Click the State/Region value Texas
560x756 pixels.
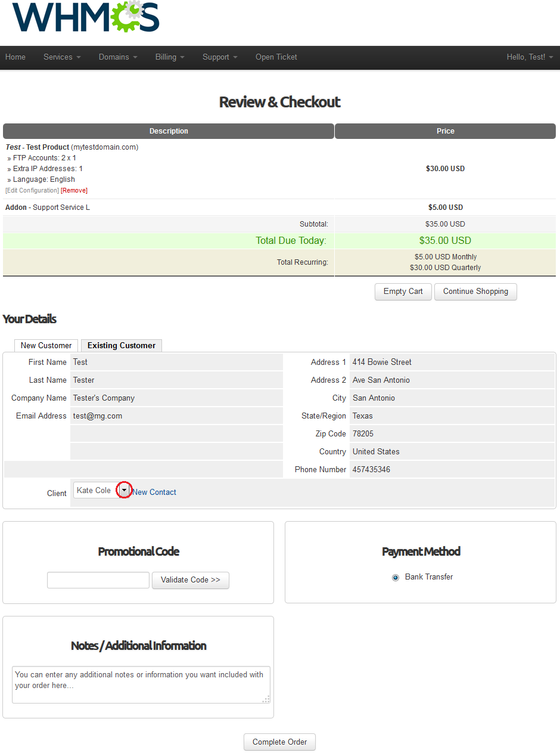[x=363, y=416]
